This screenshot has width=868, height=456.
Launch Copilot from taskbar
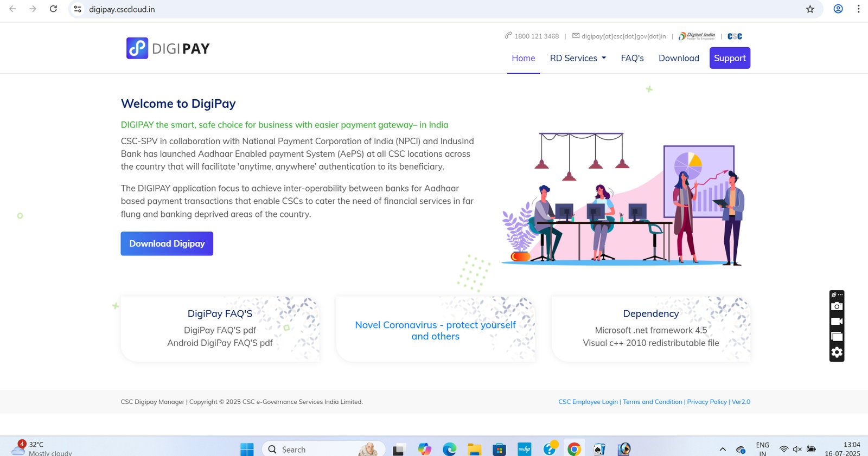tap(424, 449)
